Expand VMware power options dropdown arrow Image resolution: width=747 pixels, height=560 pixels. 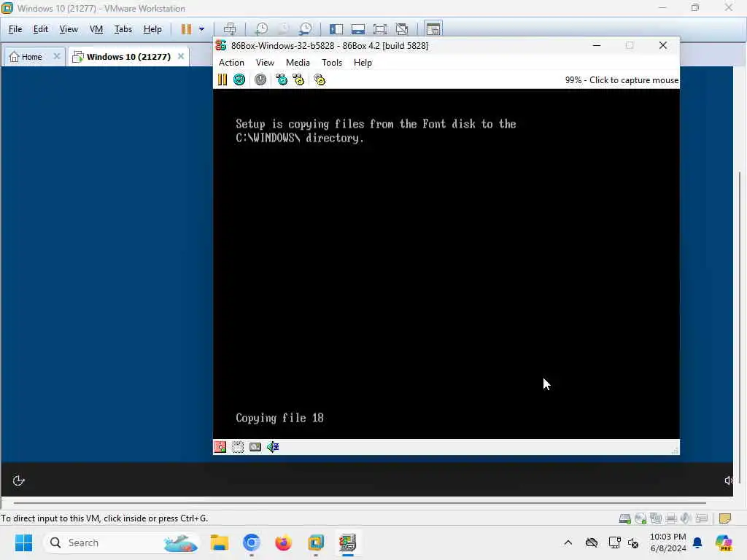tap(201, 29)
